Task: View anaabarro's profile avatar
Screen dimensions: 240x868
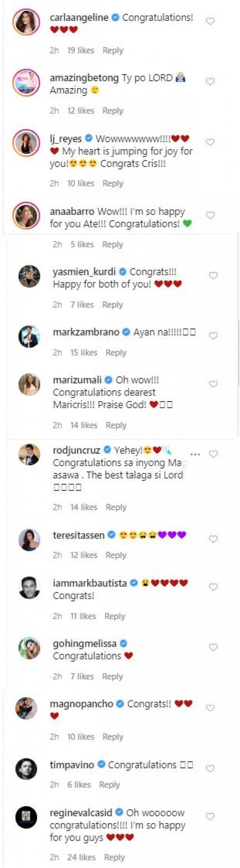Action: 26,215
